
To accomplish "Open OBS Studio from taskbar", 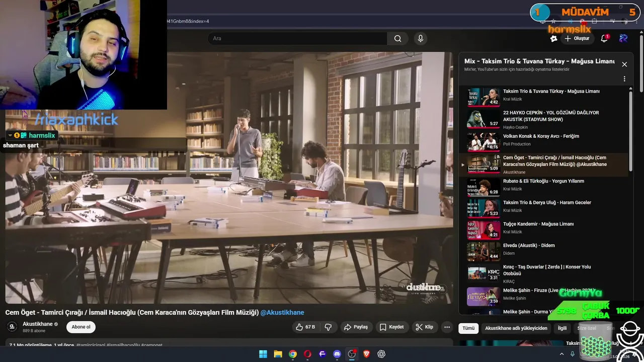I will tap(352, 354).
